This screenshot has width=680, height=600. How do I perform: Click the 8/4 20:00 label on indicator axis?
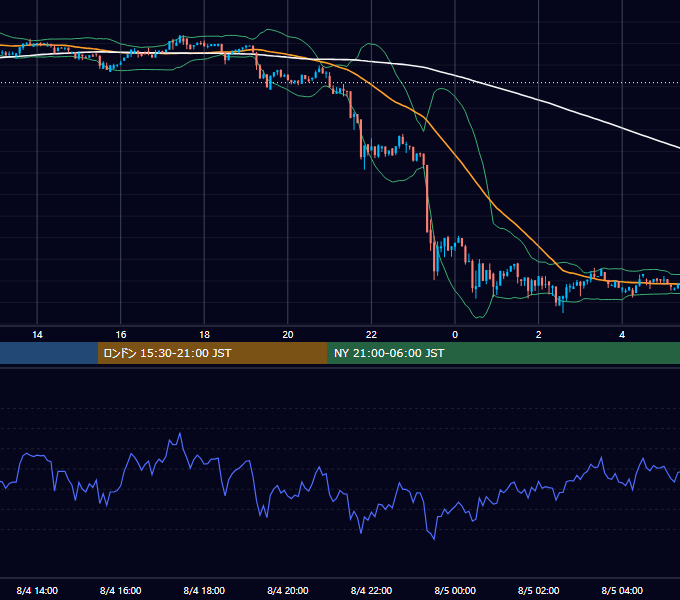point(288,591)
